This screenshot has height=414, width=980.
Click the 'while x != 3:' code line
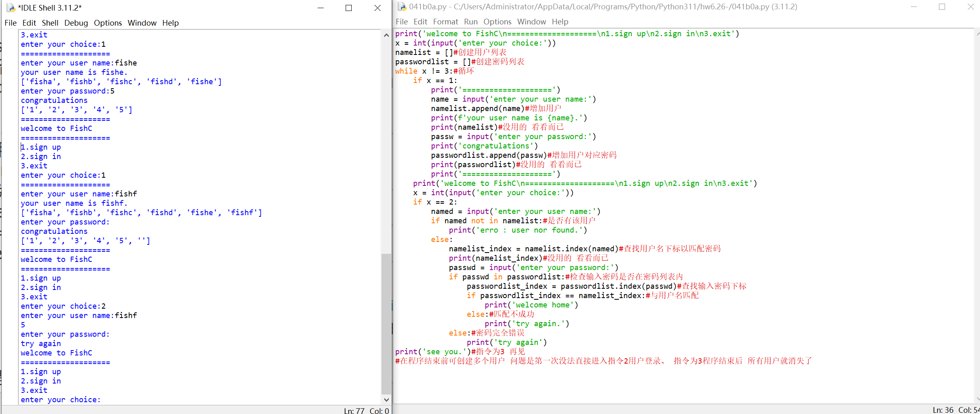[x=434, y=71]
